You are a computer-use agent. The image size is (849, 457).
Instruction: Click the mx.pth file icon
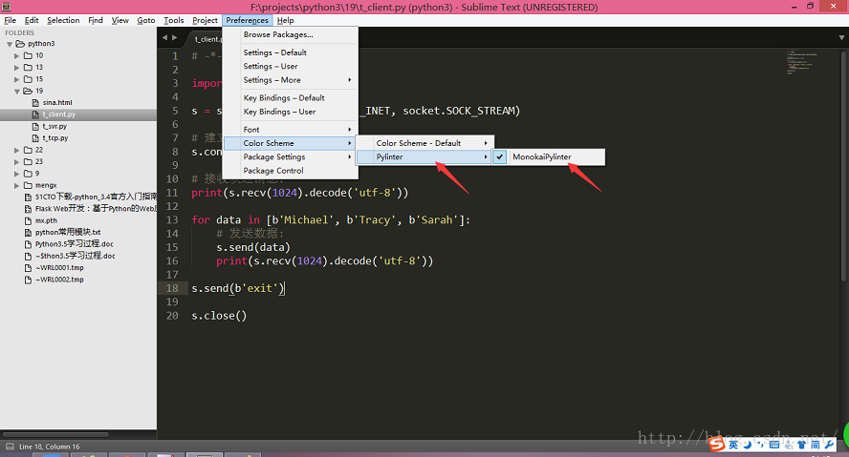pos(28,221)
